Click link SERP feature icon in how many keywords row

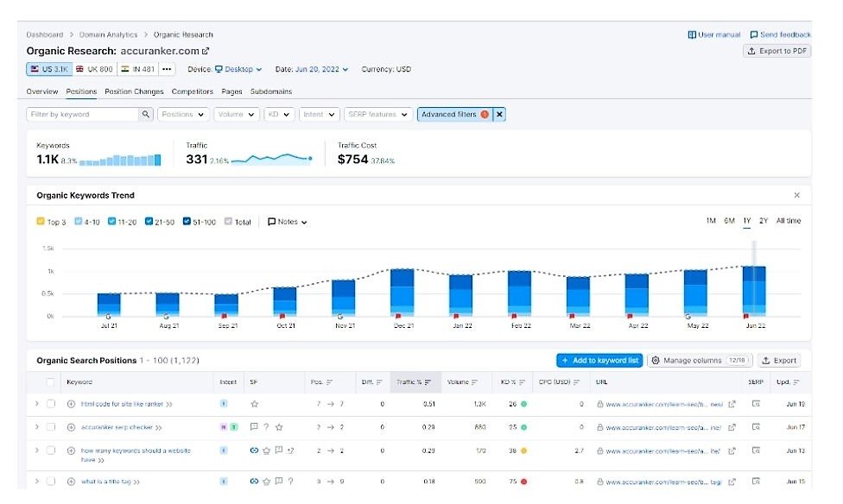(x=254, y=450)
